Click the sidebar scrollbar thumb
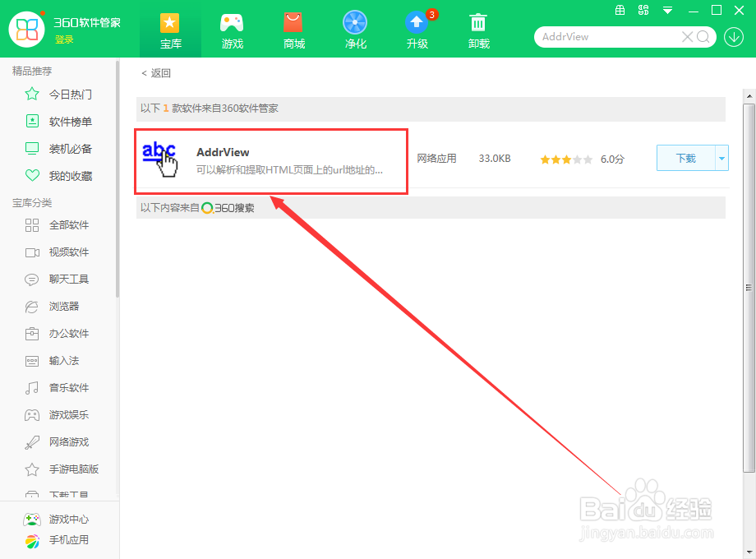Image resolution: width=756 pixels, height=559 pixels. (118, 178)
